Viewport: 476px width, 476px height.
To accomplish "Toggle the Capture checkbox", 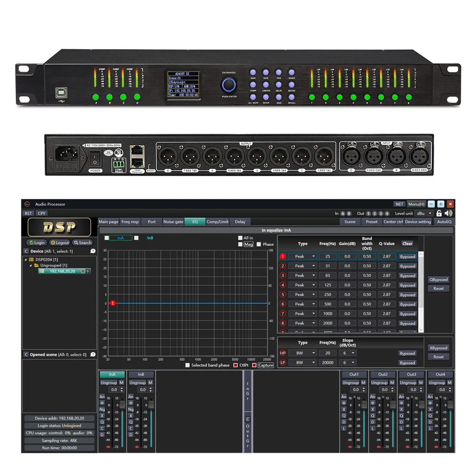I will (254, 365).
